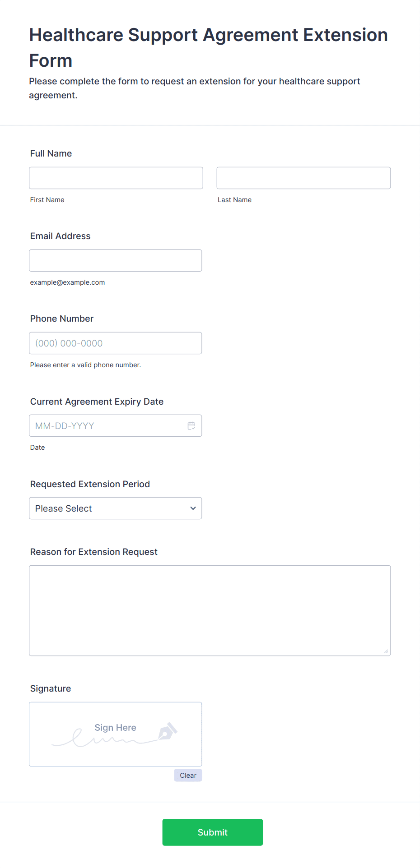Image resolution: width=420 pixels, height=868 pixels.
Task: Click the textarea resize handle corner
Action: point(386,651)
